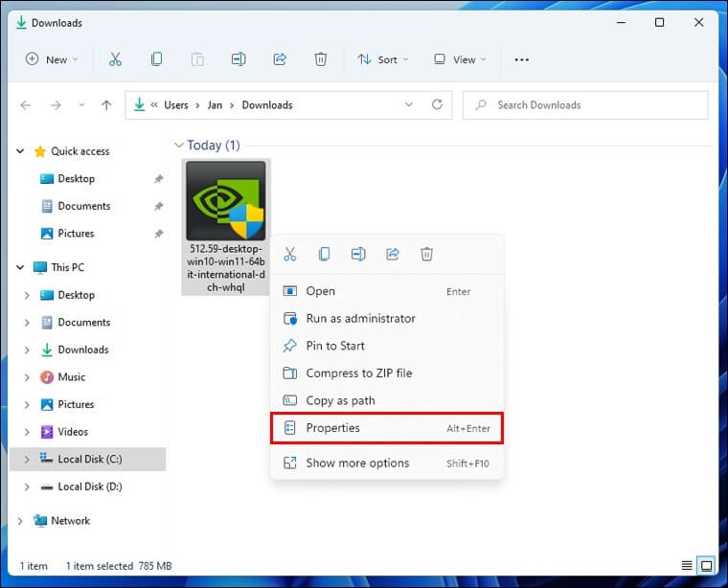Image resolution: width=728 pixels, height=588 pixels.
Task: Click the Share icon in the top toolbar
Action: tap(280, 59)
